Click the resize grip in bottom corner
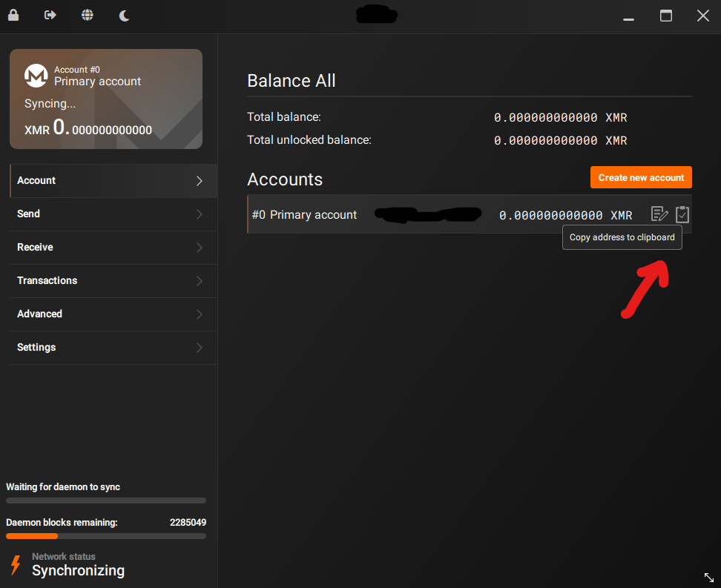Image resolution: width=721 pixels, height=588 pixels. tap(708, 576)
